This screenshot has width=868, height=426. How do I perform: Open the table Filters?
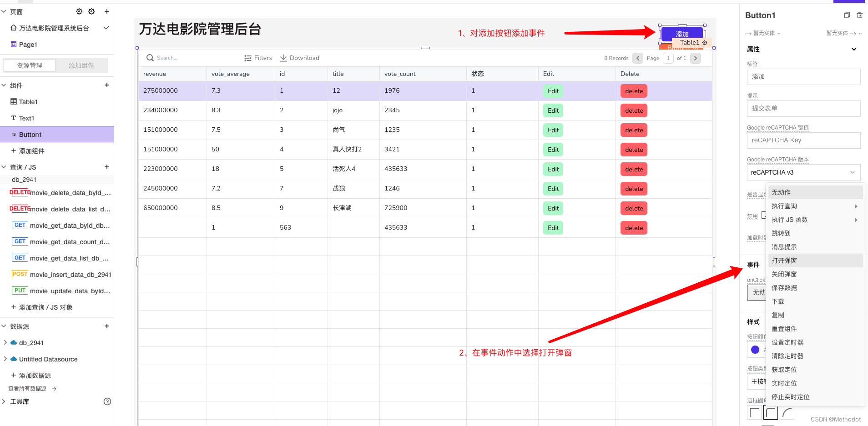coord(258,58)
